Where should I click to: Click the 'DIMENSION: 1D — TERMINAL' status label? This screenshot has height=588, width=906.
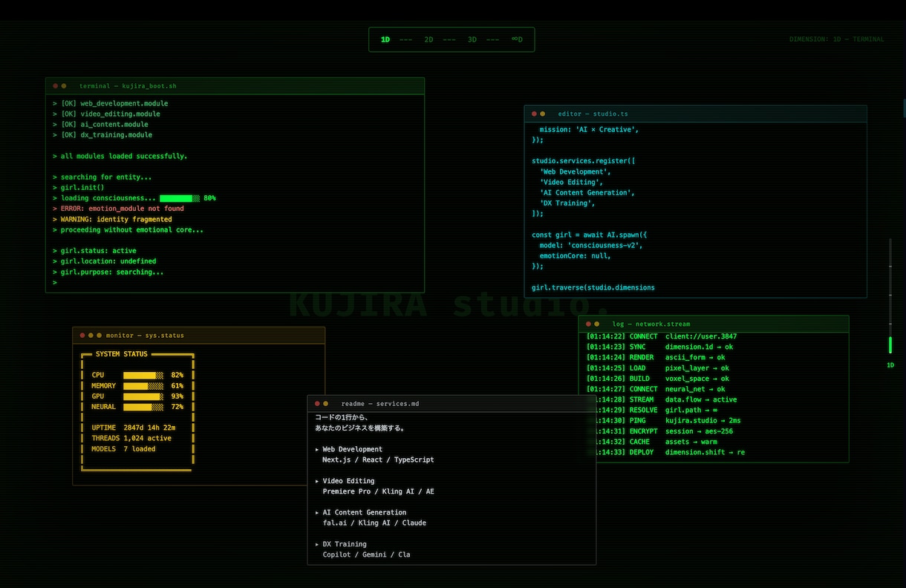click(837, 39)
